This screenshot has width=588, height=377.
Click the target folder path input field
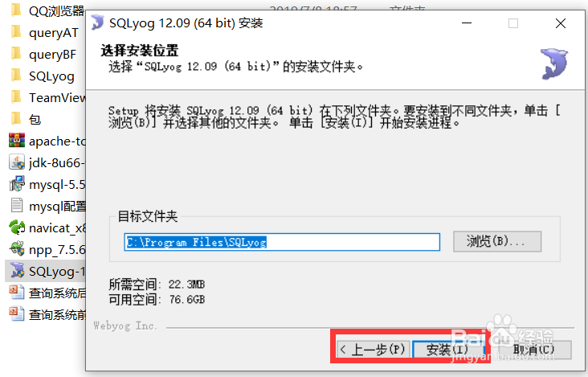282,242
